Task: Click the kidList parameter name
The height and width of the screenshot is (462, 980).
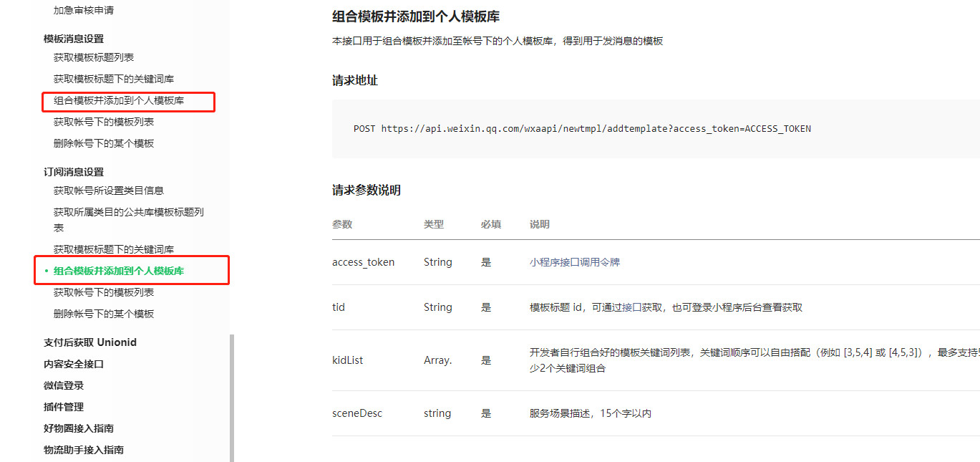Action: tap(347, 360)
